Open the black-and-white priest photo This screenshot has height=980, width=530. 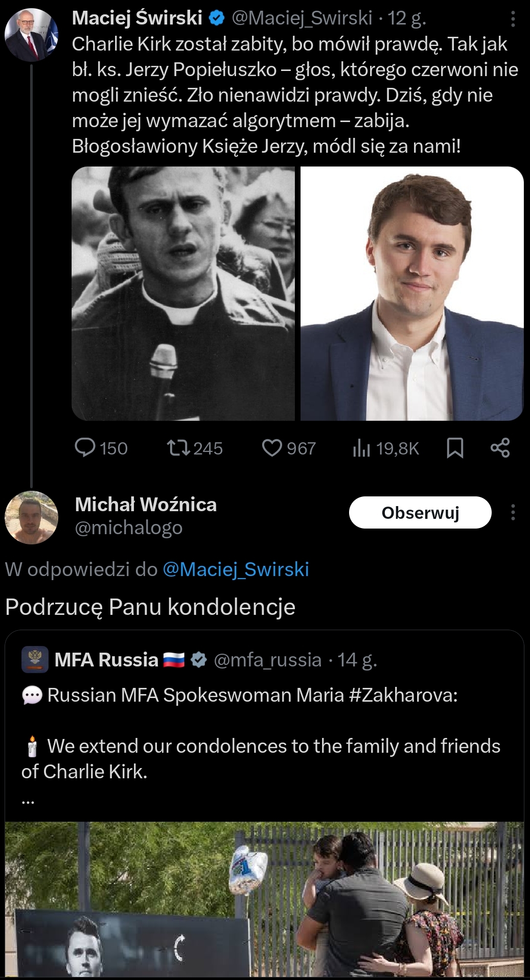point(183,294)
